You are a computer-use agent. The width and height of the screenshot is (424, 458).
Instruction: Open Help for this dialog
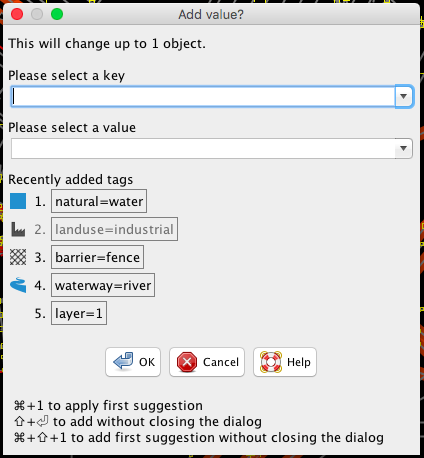pyautogui.click(x=285, y=362)
